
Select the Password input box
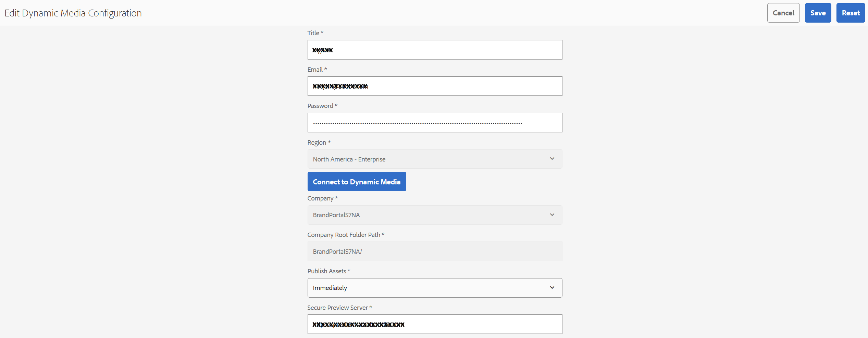point(434,123)
